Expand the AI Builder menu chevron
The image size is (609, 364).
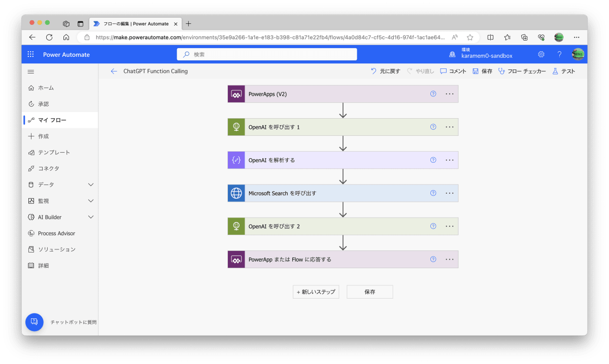click(x=91, y=217)
